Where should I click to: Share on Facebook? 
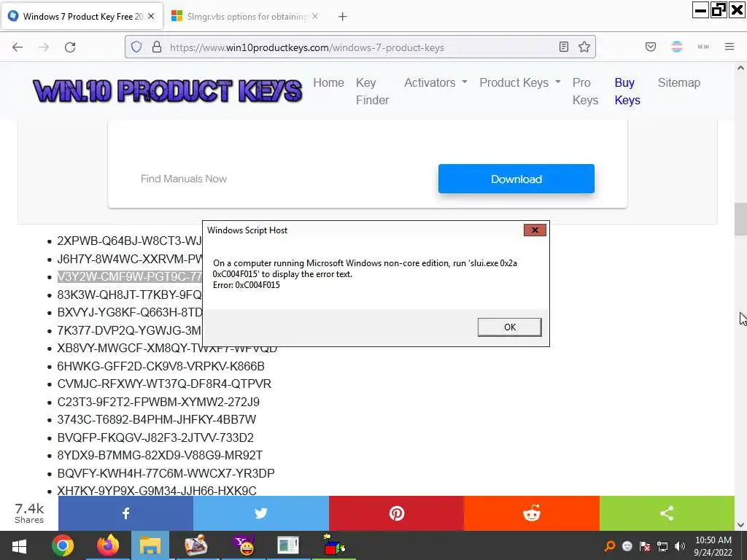(125, 513)
